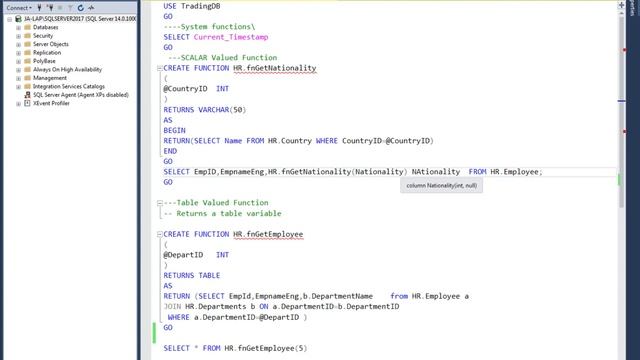Click the editor vertical scrollbar thumb
The height and width of the screenshot is (360, 640).
(622, 112)
